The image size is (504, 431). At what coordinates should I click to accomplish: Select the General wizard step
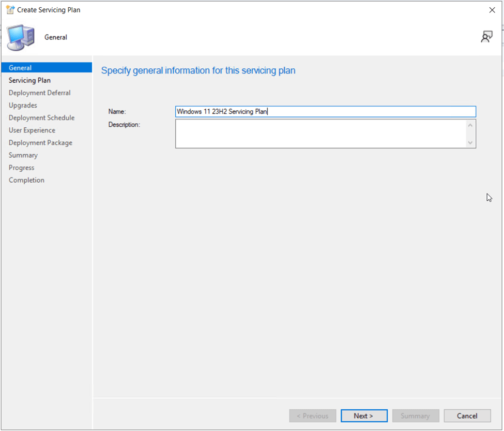(20, 68)
